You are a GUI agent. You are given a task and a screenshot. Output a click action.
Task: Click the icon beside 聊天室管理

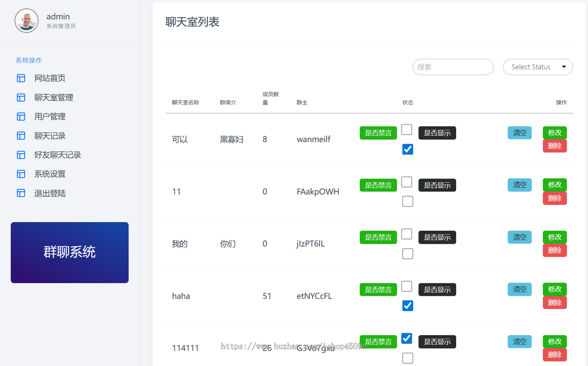point(21,98)
